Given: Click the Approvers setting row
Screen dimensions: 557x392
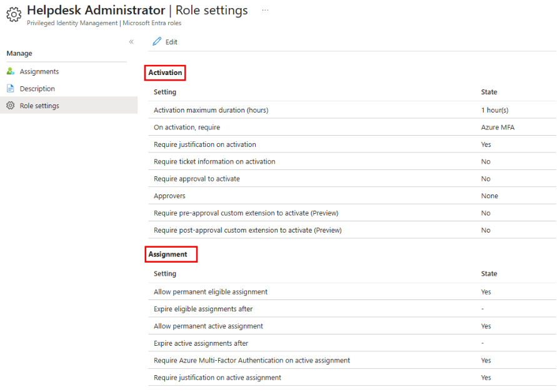Looking at the screenshot, I should [352, 196].
